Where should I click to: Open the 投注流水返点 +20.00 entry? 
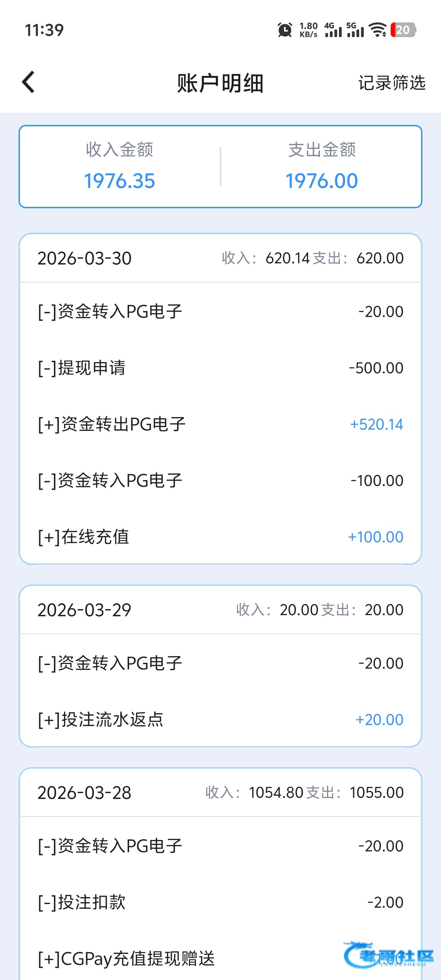(220, 719)
